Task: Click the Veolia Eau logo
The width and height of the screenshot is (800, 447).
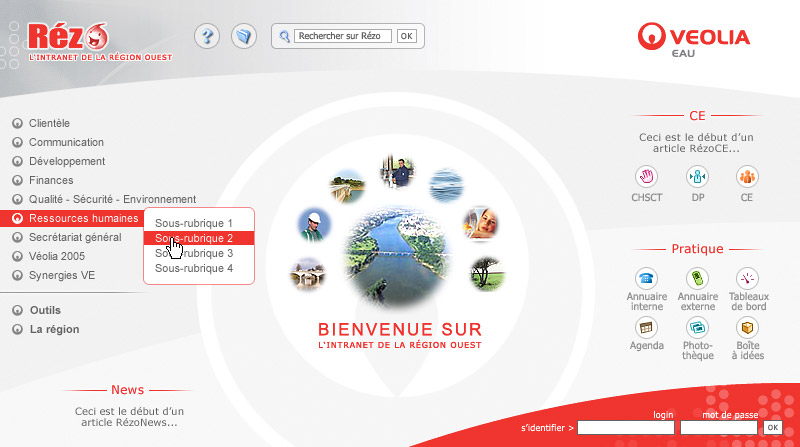Action: [x=693, y=40]
